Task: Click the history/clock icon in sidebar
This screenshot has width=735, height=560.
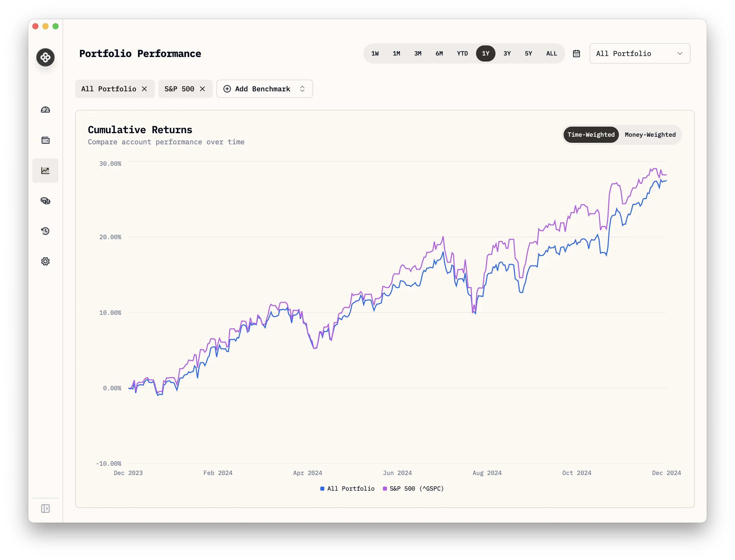Action: pos(46,231)
